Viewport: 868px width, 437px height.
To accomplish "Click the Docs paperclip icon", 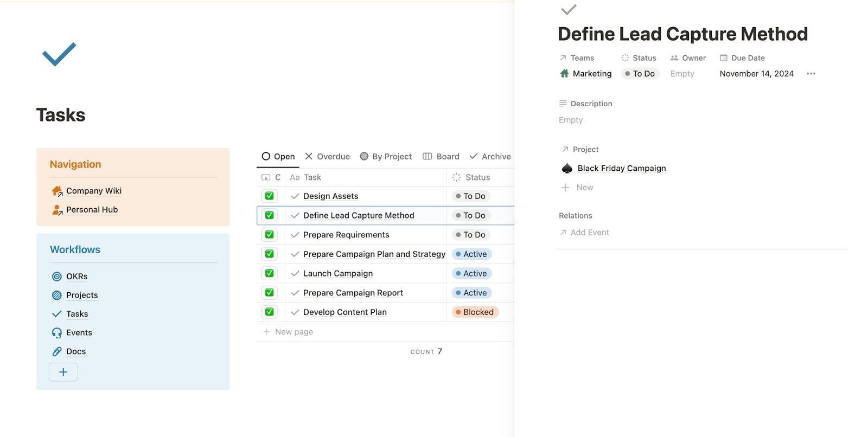I will pyautogui.click(x=57, y=352).
